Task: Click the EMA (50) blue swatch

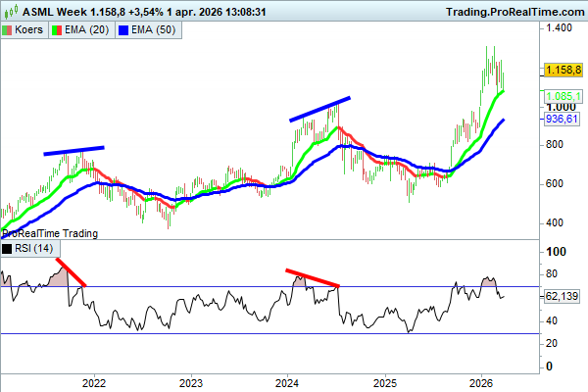Action: (x=123, y=30)
